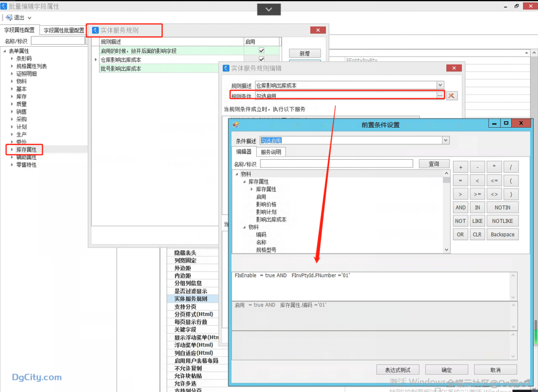Switch to the 服务说明 tab

point(271,152)
